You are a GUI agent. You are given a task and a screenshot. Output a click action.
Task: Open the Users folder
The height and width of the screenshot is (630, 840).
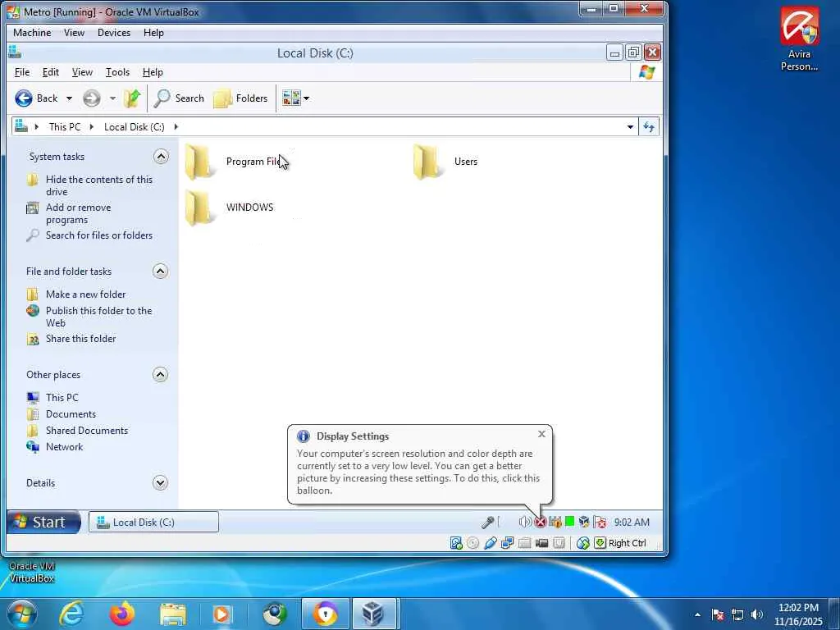(x=445, y=162)
